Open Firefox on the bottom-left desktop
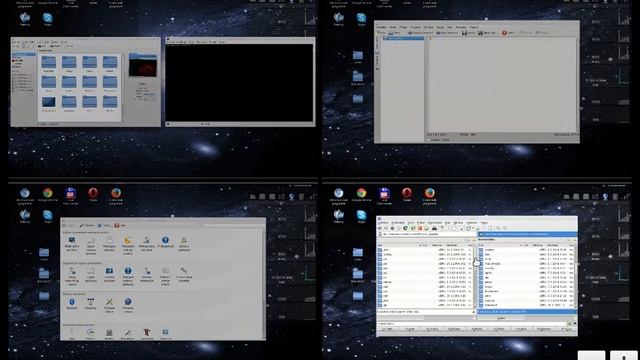 (116, 193)
